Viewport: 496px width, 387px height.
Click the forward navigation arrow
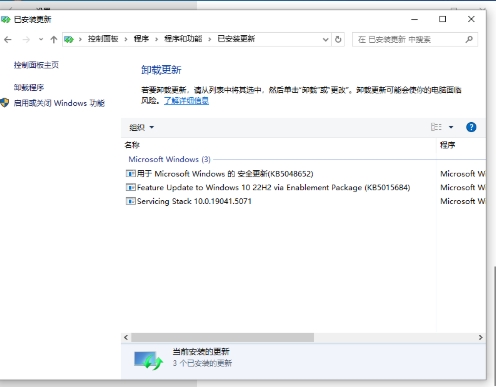click(x=26, y=40)
